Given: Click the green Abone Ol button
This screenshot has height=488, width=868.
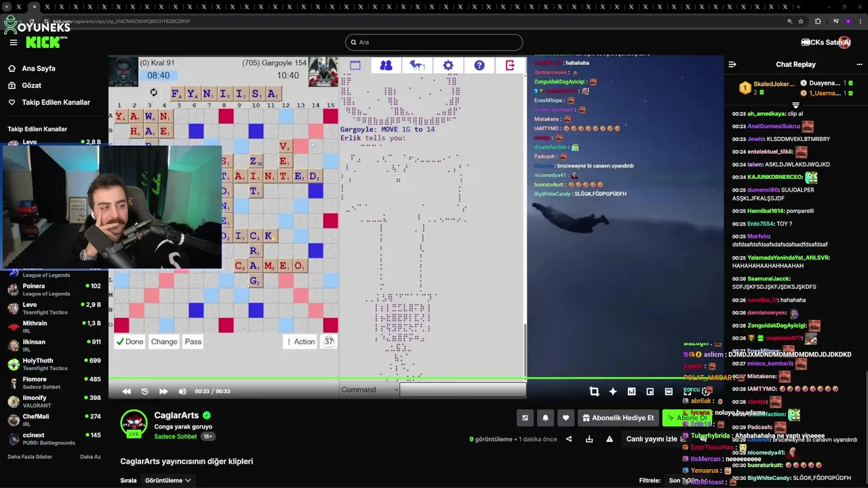Looking at the screenshot, I should [686, 418].
